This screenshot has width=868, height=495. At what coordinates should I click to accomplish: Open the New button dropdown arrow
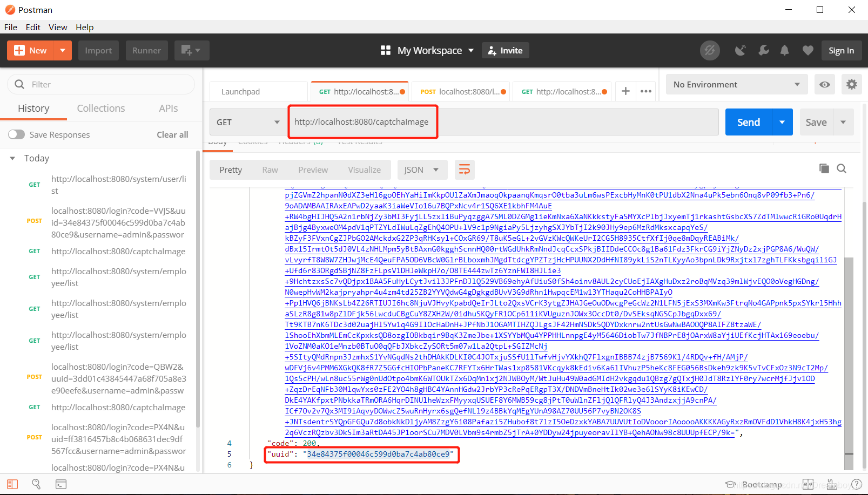click(x=63, y=51)
